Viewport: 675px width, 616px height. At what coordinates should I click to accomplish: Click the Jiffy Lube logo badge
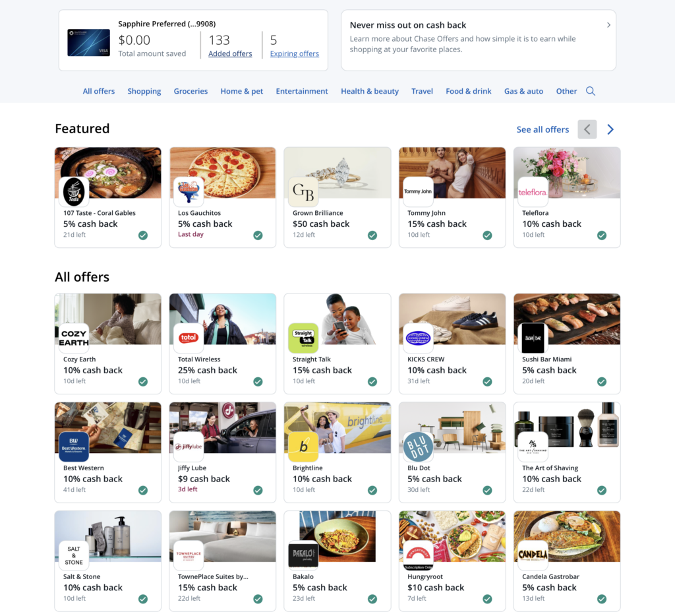[189, 447]
